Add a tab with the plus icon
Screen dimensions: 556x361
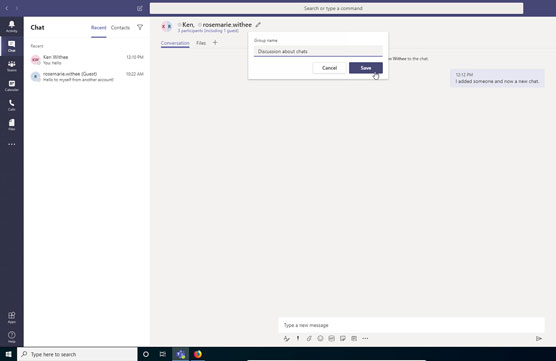[215, 43]
